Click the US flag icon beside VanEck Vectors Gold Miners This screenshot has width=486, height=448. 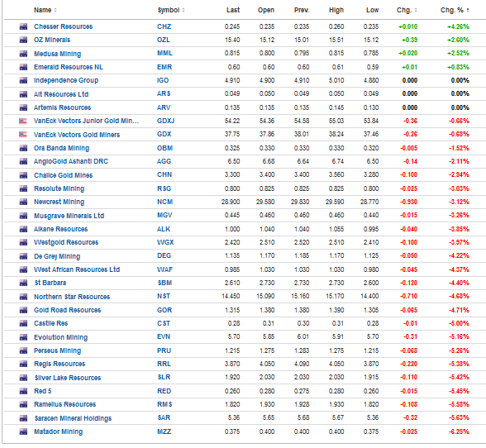23,135
